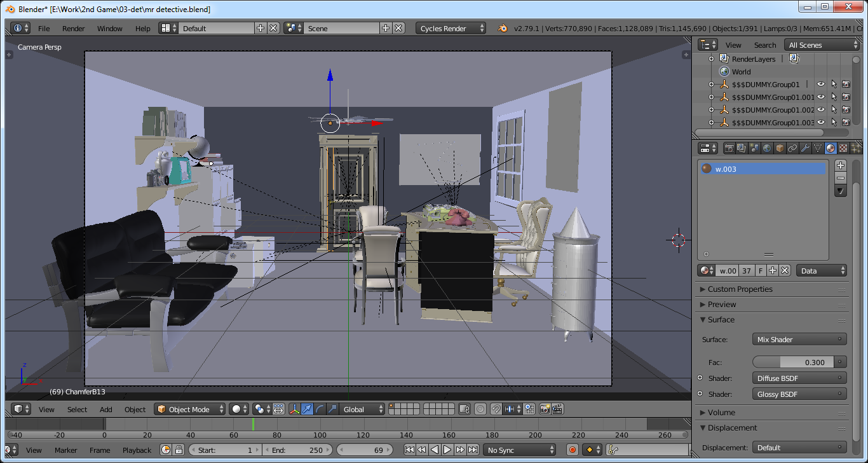Enable proportional editing in viewport header
The height and width of the screenshot is (463, 868).
click(x=480, y=409)
